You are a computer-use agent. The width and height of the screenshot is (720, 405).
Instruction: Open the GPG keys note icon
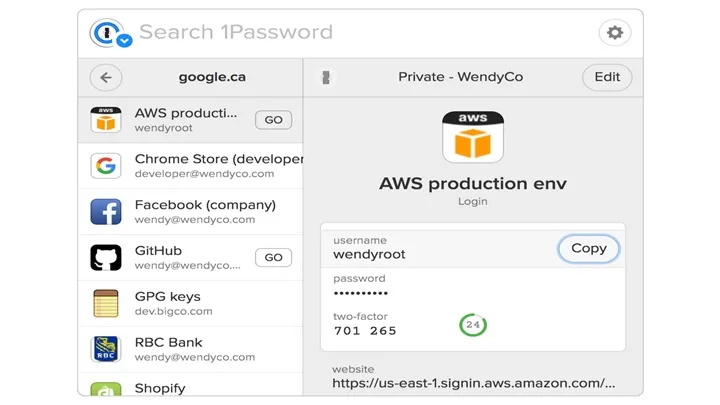(x=106, y=304)
